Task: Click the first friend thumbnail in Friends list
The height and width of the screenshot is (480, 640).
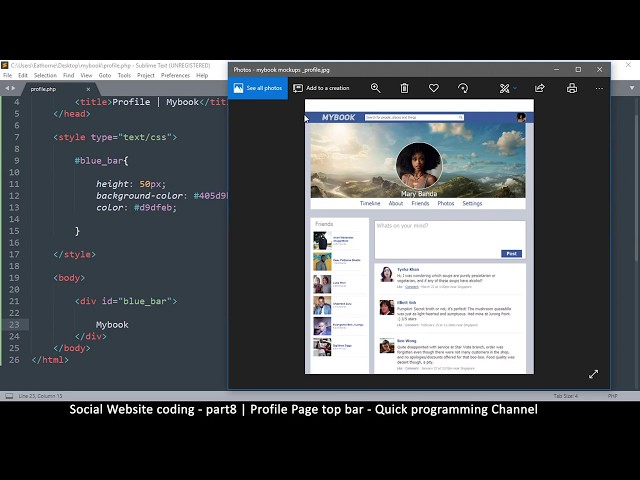Action: pos(322,241)
